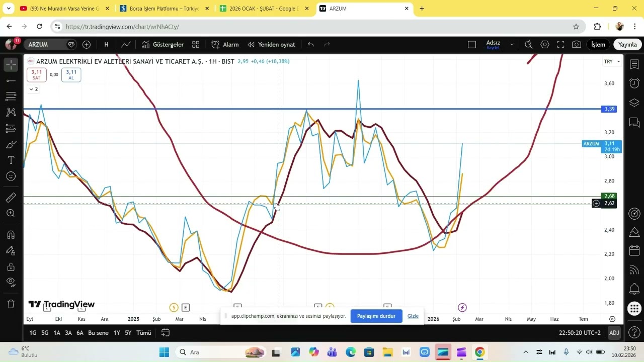Viewport: 644px width, 362px height.
Task: Open the chart type line-style menu
Action: pyautogui.click(x=126, y=44)
